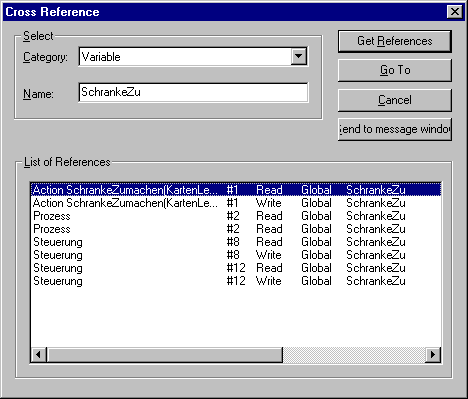Click the right scroll arrow of references list
Image resolution: width=468 pixels, height=399 pixels.
(x=433, y=354)
